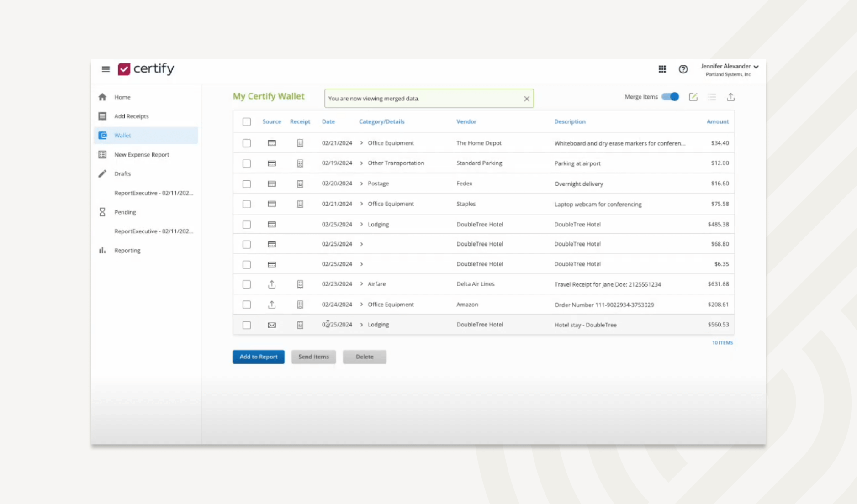
Task: Click the Send Items button
Action: click(x=313, y=357)
